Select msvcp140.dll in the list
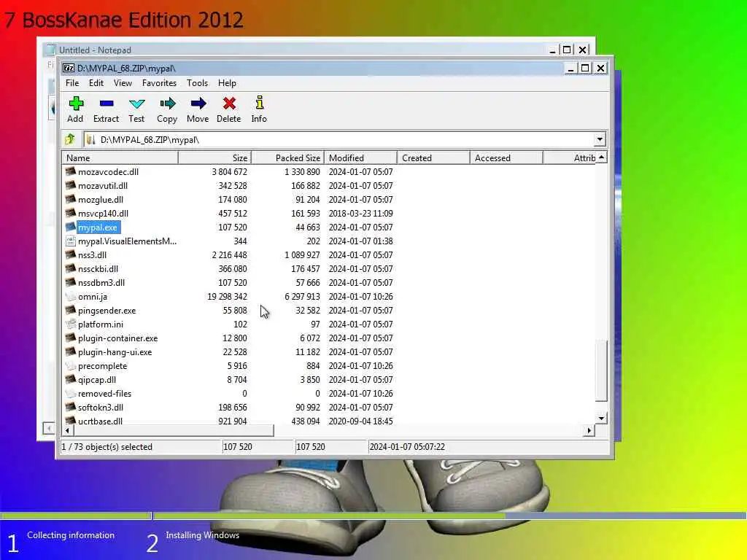 click(103, 214)
